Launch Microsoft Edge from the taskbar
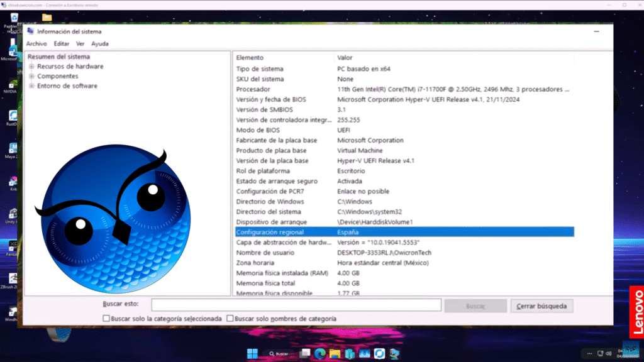Image resolution: width=644 pixels, height=362 pixels. coord(320,353)
